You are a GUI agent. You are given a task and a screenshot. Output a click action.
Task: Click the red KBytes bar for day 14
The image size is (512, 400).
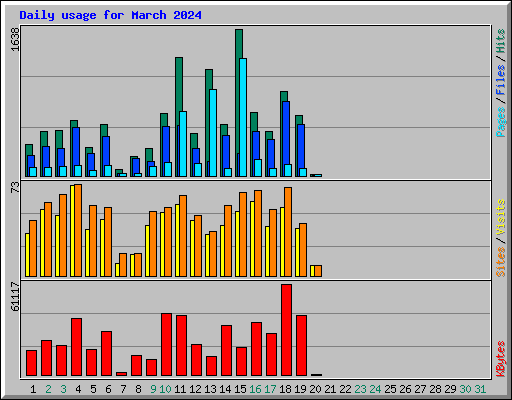(226, 351)
